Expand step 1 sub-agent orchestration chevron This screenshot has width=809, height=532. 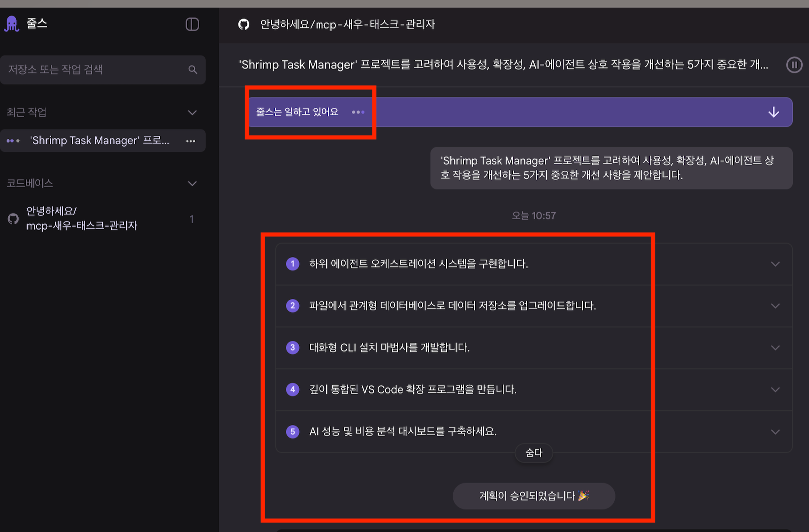click(x=775, y=264)
